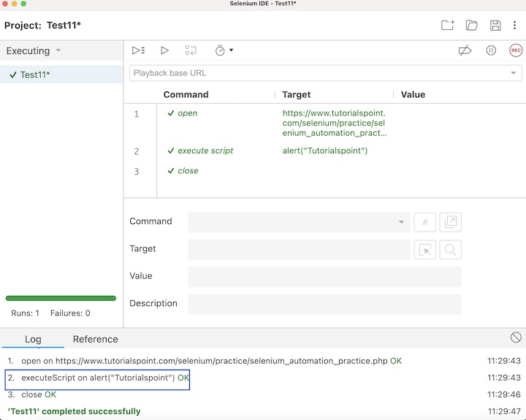Open the three-dot more options menu
The image size is (526, 420).
click(515, 26)
